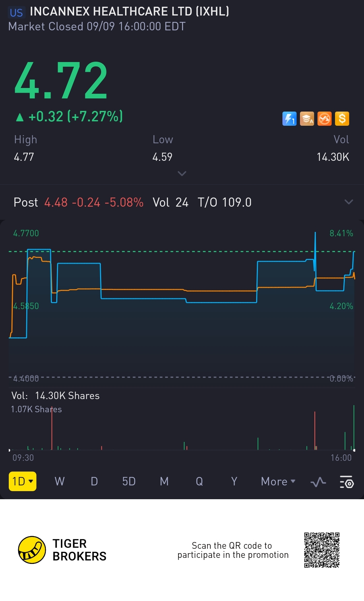Image resolution: width=364 pixels, height=601 pixels.
Task: Switch to the W chart tab
Action: [x=60, y=481]
